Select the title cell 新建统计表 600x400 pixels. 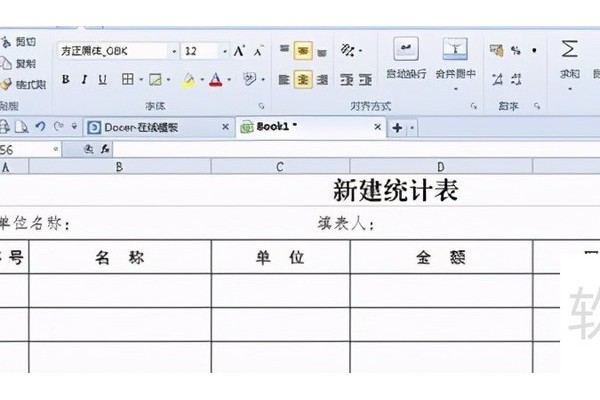396,190
